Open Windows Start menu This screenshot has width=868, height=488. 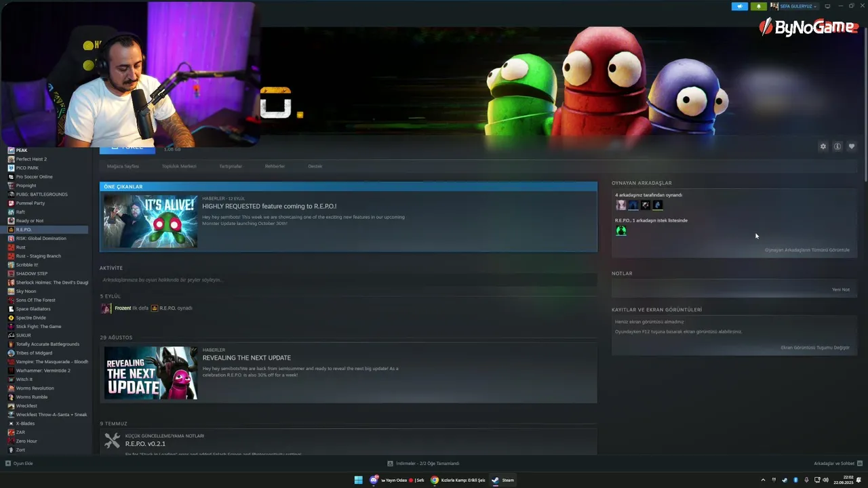pos(359,480)
